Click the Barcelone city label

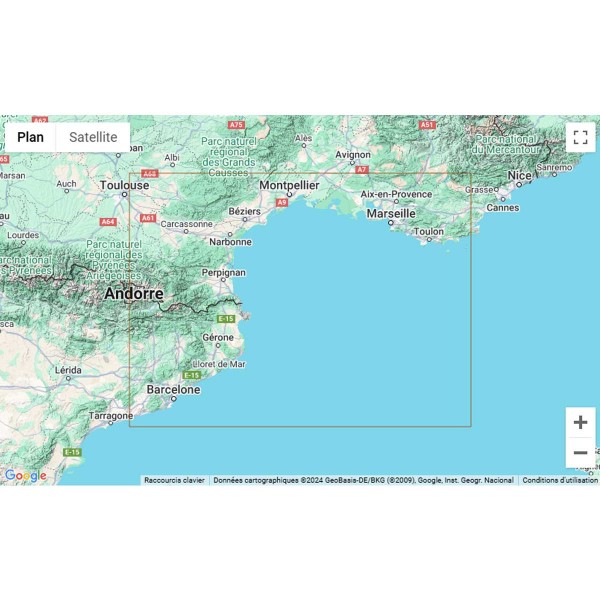[173, 389]
